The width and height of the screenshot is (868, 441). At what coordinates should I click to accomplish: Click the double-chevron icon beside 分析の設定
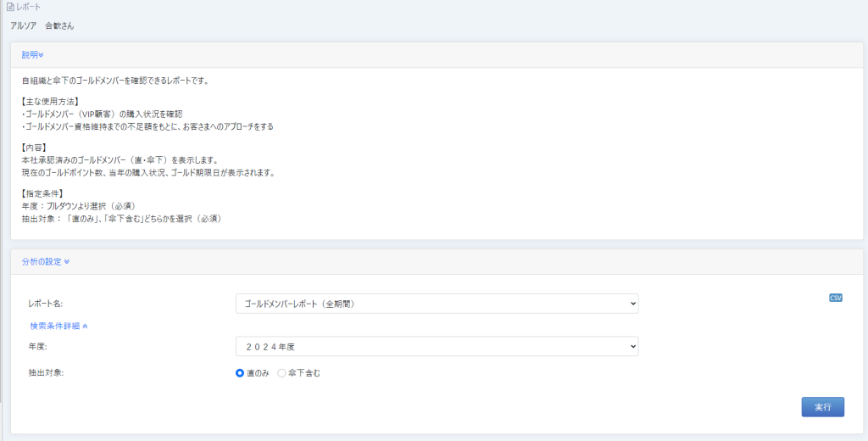[66, 262]
